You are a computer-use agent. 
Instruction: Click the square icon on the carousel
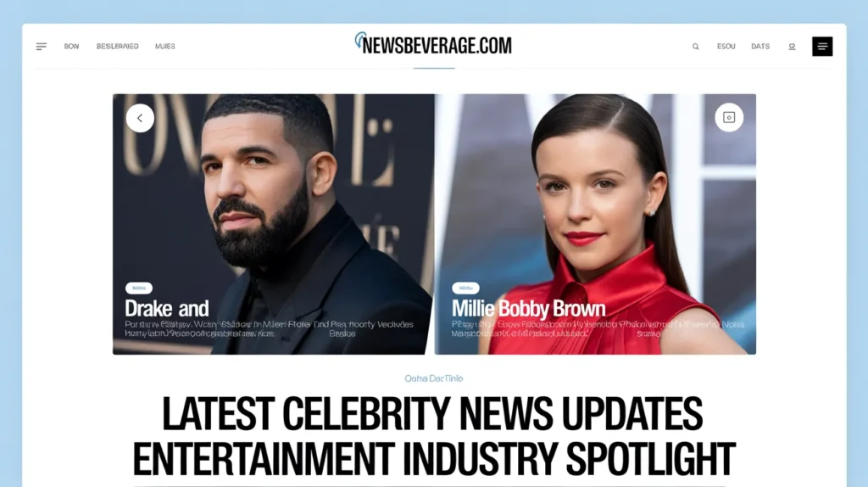click(729, 117)
